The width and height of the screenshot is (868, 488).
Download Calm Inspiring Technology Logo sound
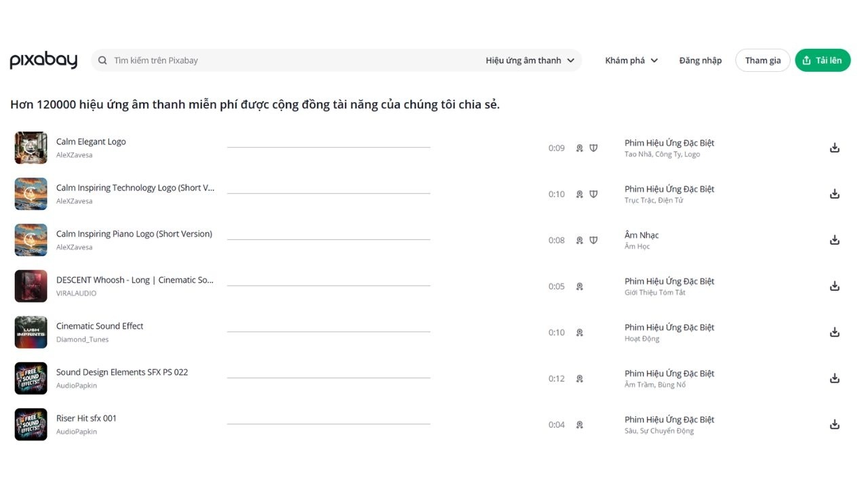pyautogui.click(x=835, y=194)
